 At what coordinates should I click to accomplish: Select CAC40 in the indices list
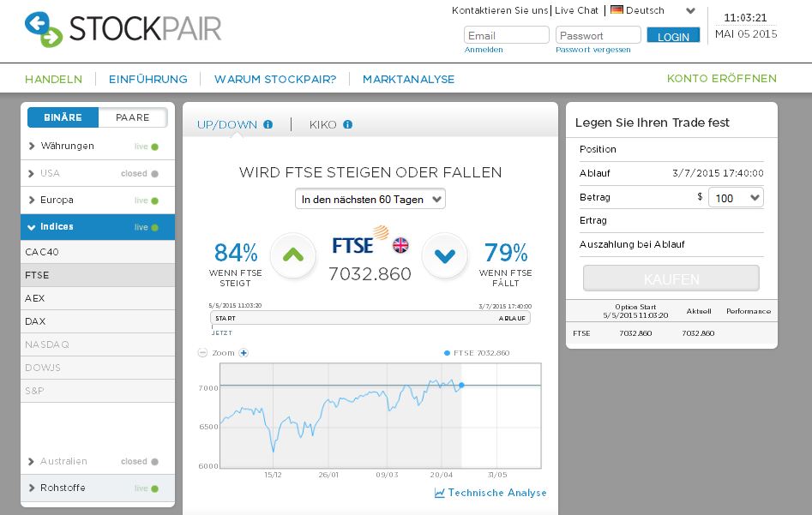tap(98, 252)
